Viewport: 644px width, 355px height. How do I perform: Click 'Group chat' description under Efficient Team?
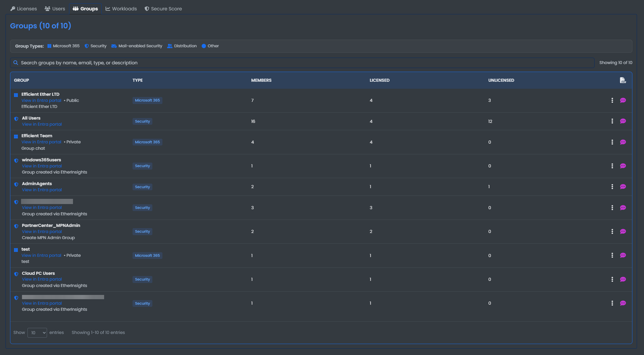pos(33,148)
